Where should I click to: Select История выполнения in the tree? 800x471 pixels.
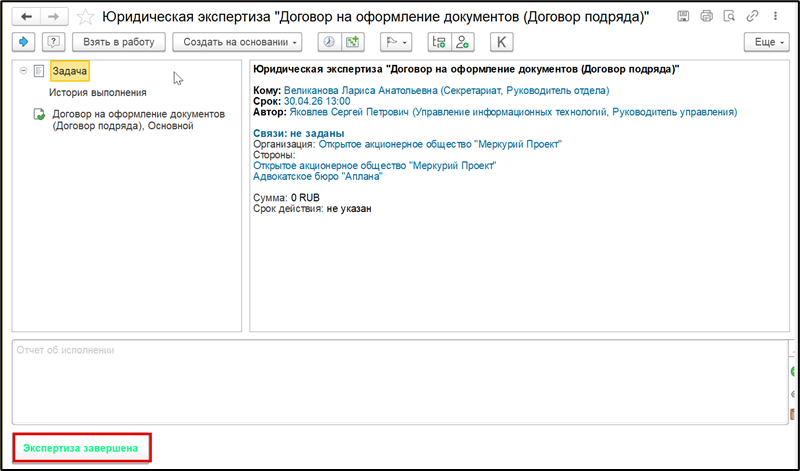coord(97,92)
